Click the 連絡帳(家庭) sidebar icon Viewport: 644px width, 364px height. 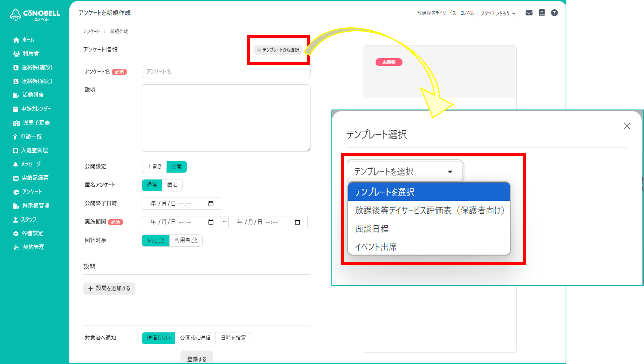click(x=16, y=81)
